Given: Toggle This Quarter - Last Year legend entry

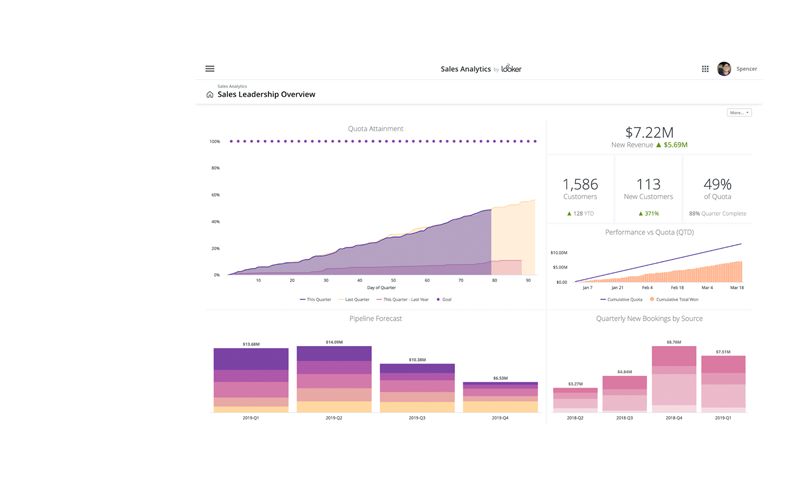Looking at the screenshot, I should (x=402, y=299).
